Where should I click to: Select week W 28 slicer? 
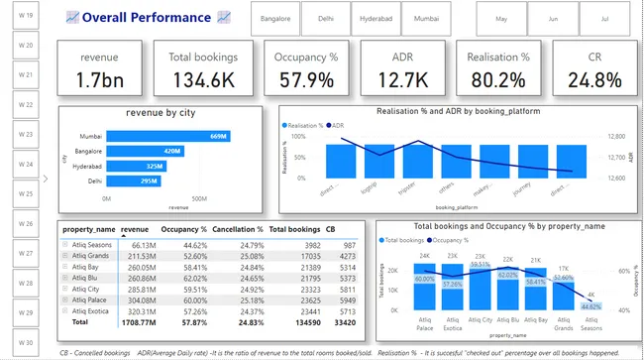pyautogui.click(x=26, y=284)
